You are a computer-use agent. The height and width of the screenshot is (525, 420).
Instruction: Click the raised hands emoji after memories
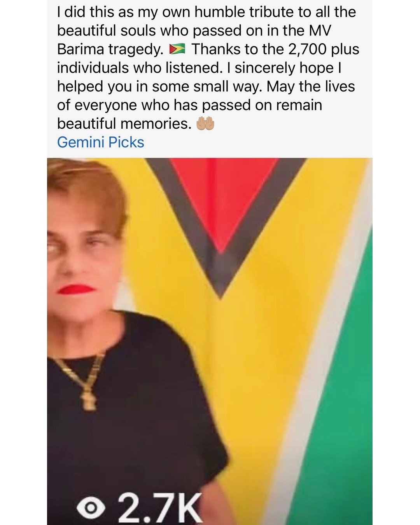pyautogui.click(x=205, y=124)
